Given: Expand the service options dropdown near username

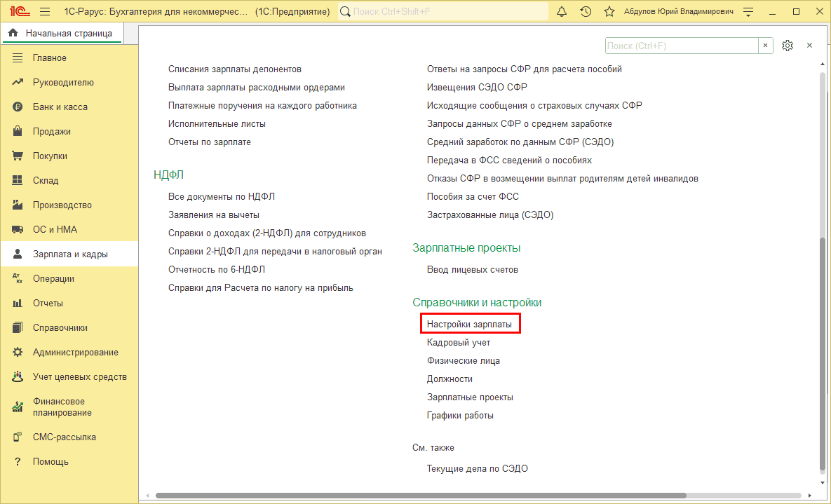Looking at the screenshot, I should pos(748,12).
